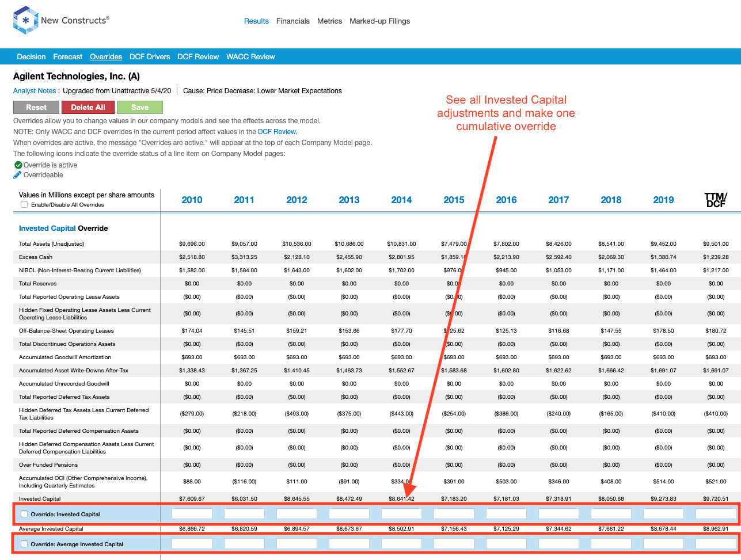
Task: Click Average Invested Capital override field for 2010
Action: coord(192,543)
